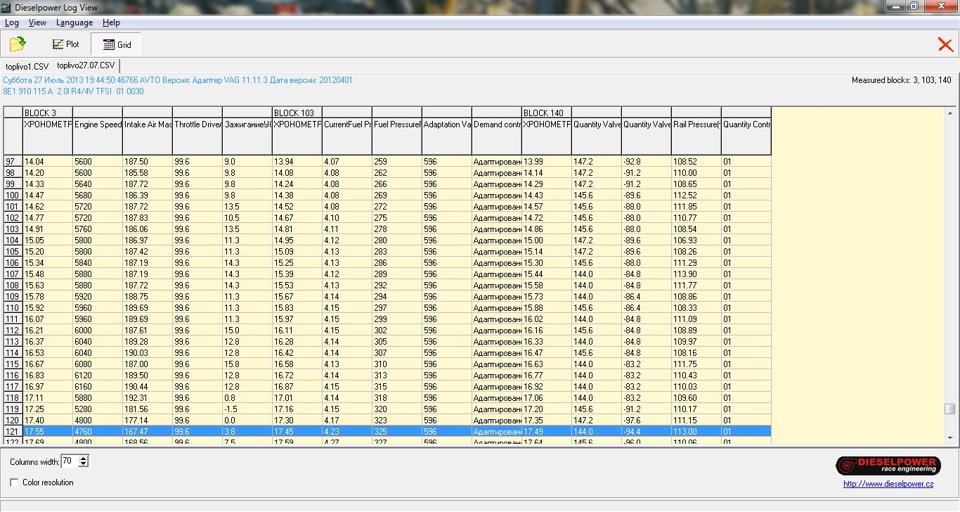Click intake air mass cell 181.56
The height and width of the screenshot is (512, 960).
pyautogui.click(x=148, y=409)
